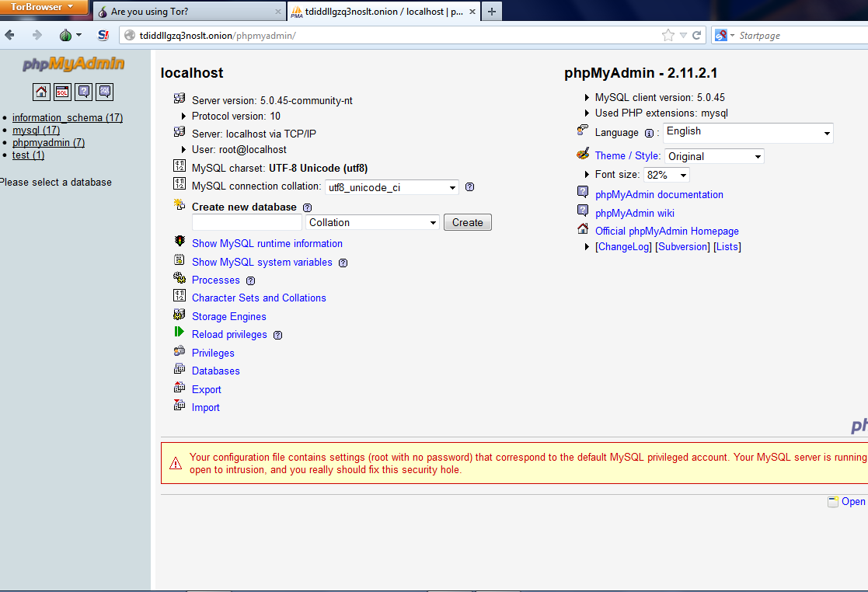
Task: Open the Processes link
Action: [x=216, y=280]
